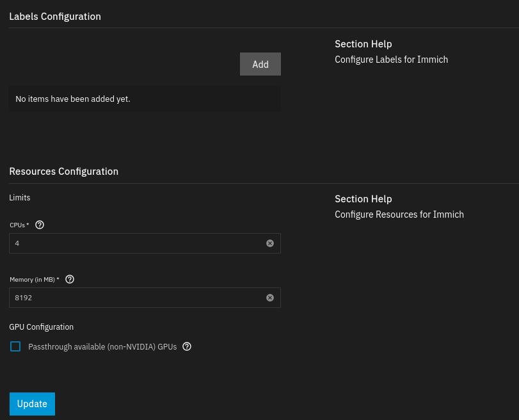
Task: Click 'Configure Resources for Immich' help text
Action: [x=399, y=214]
